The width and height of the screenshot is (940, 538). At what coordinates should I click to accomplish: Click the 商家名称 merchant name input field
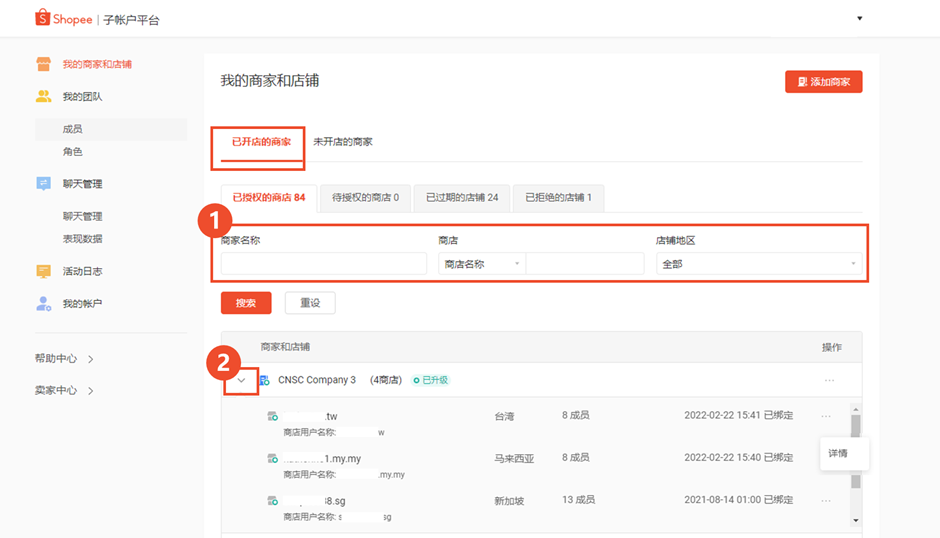click(323, 264)
